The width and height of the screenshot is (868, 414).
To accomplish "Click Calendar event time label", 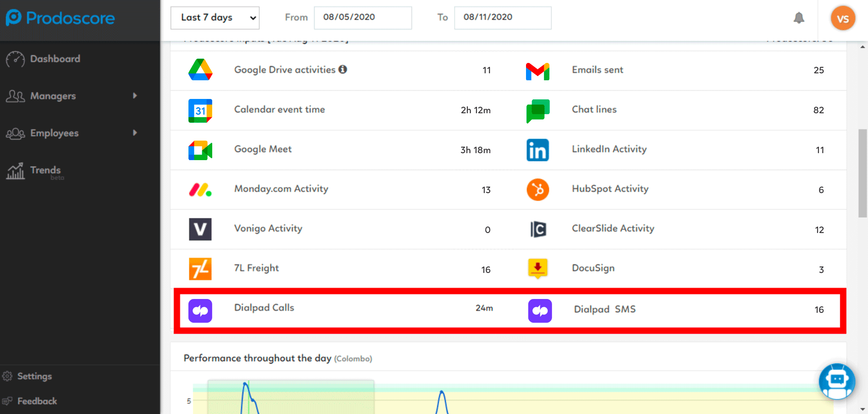I will point(279,109).
